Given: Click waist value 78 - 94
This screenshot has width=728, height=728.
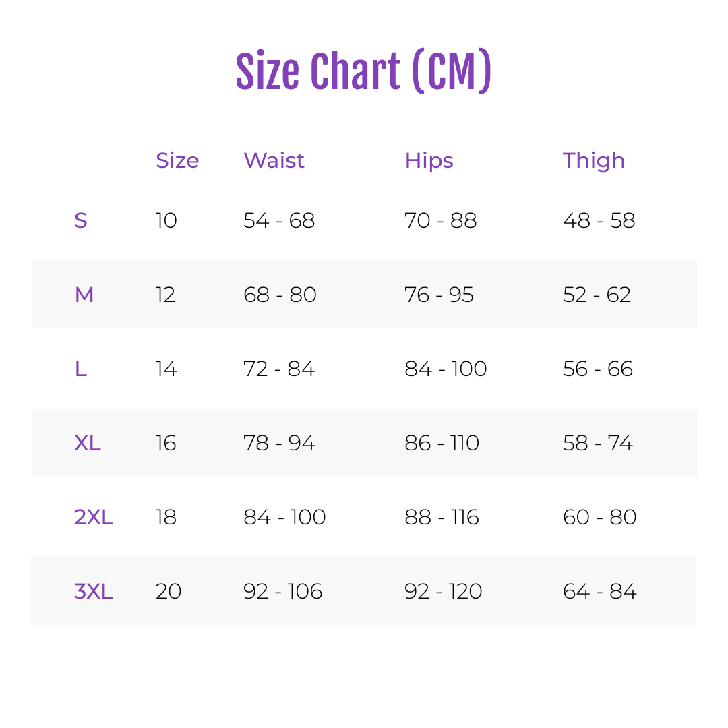Looking at the screenshot, I should tap(280, 443).
